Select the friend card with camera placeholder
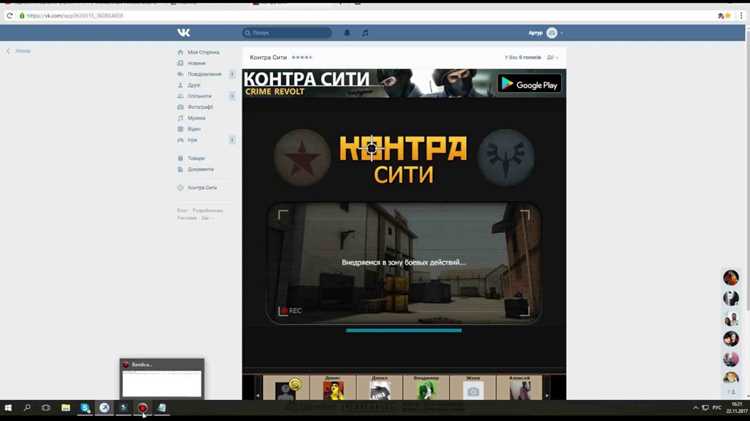Viewport: 750px width, 421px height. click(473, 388)
